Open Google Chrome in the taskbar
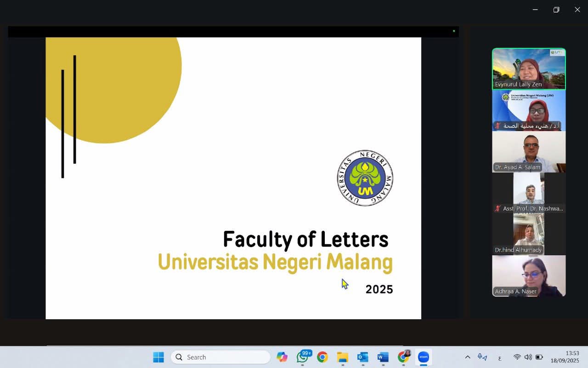The image size is (588, 368). (x=322, y=357)
